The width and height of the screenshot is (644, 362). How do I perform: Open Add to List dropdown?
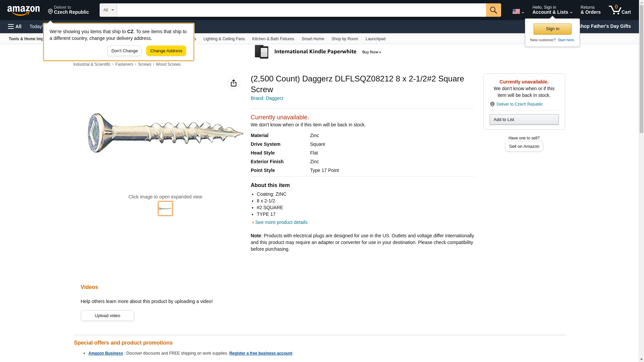point(524,120)
